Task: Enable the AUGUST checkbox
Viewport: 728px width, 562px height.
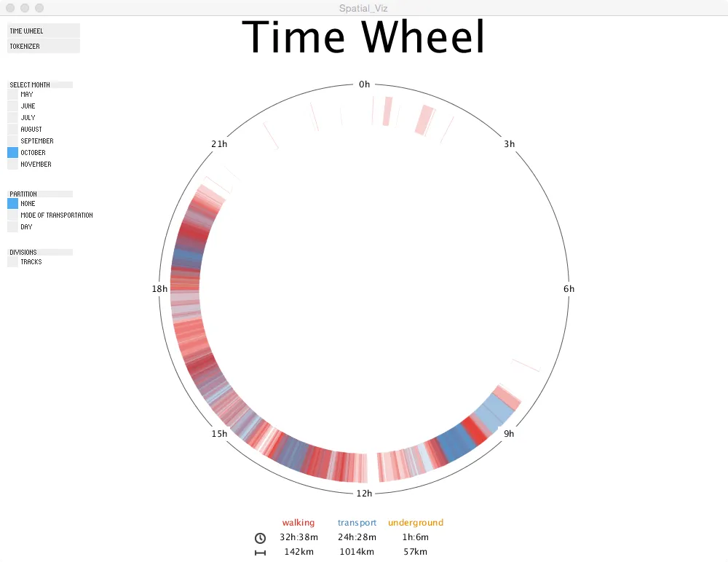Action: coord(12,129)
